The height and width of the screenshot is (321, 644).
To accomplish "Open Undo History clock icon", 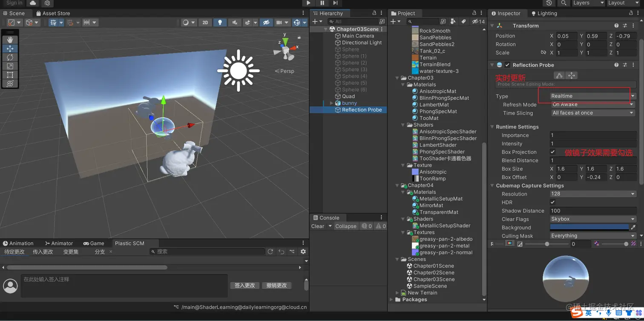I will point(549,3).
